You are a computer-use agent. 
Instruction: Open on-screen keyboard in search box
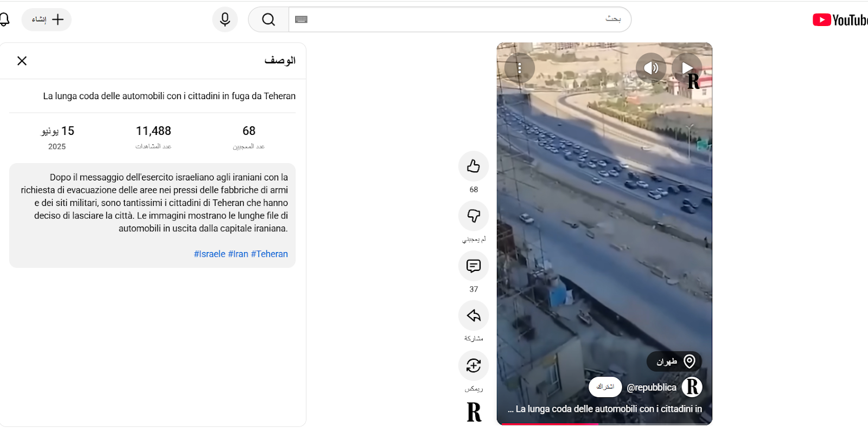301,20
